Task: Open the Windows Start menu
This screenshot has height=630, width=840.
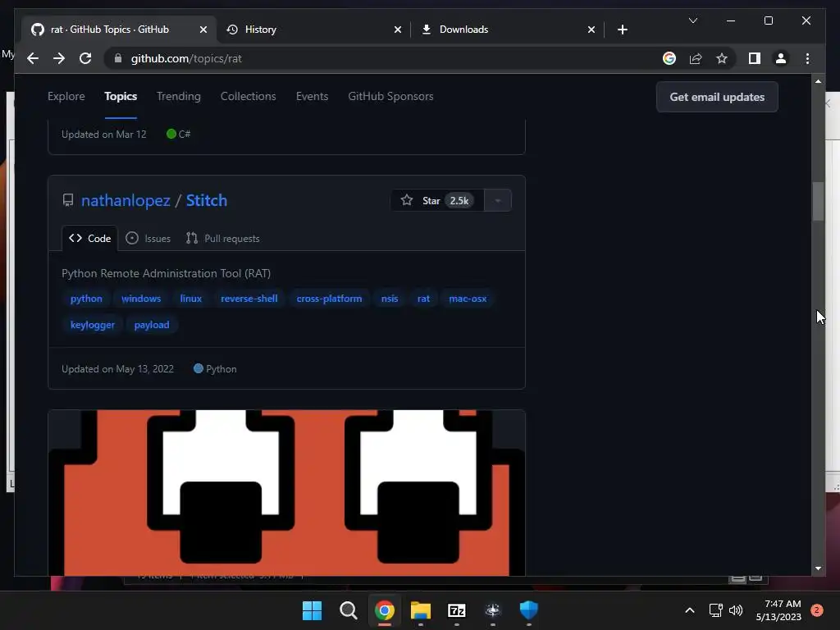Action: coord(312,610)
